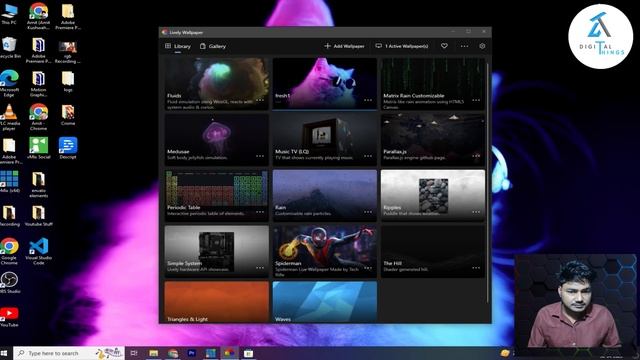This screenshot has height=360, width=640.
Task: Open more options for Spiderman wallpaper
Action: (368, 268)
